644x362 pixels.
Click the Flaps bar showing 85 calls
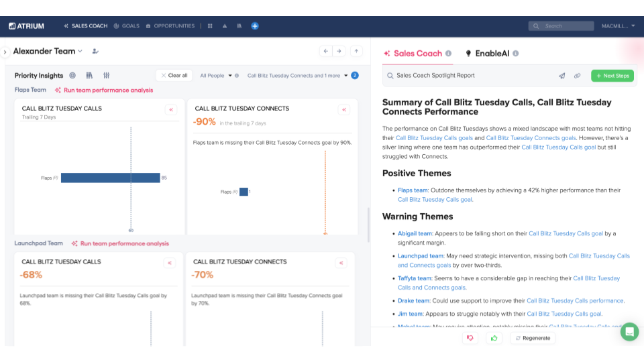click(111, 178)
